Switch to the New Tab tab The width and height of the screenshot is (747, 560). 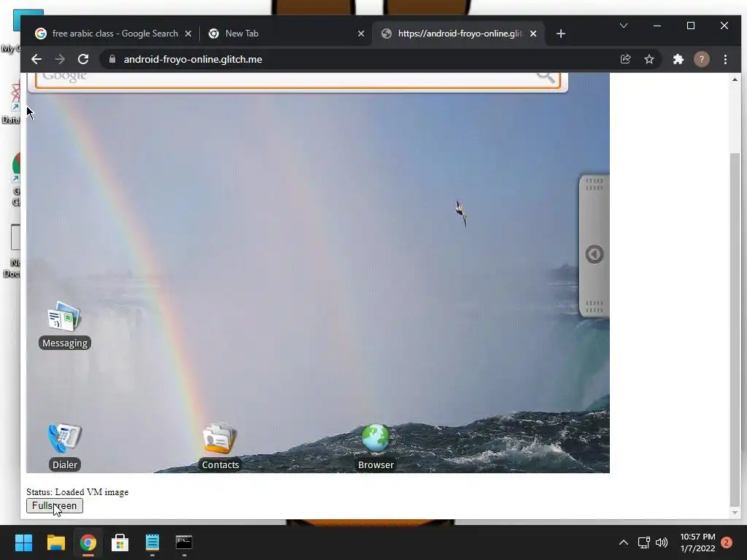point(286,34)
